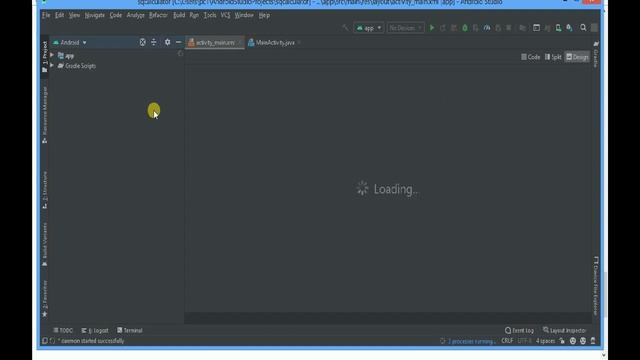Open the Layout Inspector
The image size is (640, 360).
(565, 330)
